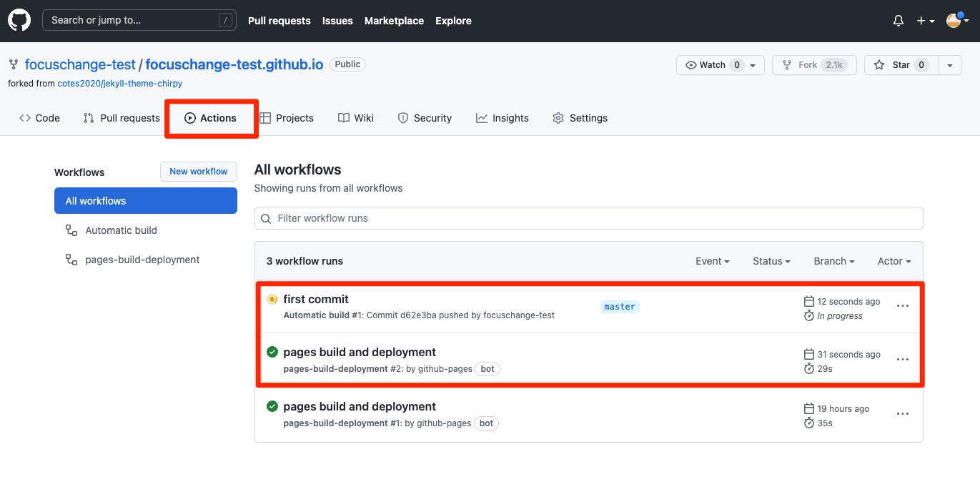The height and width of the screenshot is (477, 980).
Task: Open the Watch dropdown
Action: pyautogui.click(x=721, y=65)
